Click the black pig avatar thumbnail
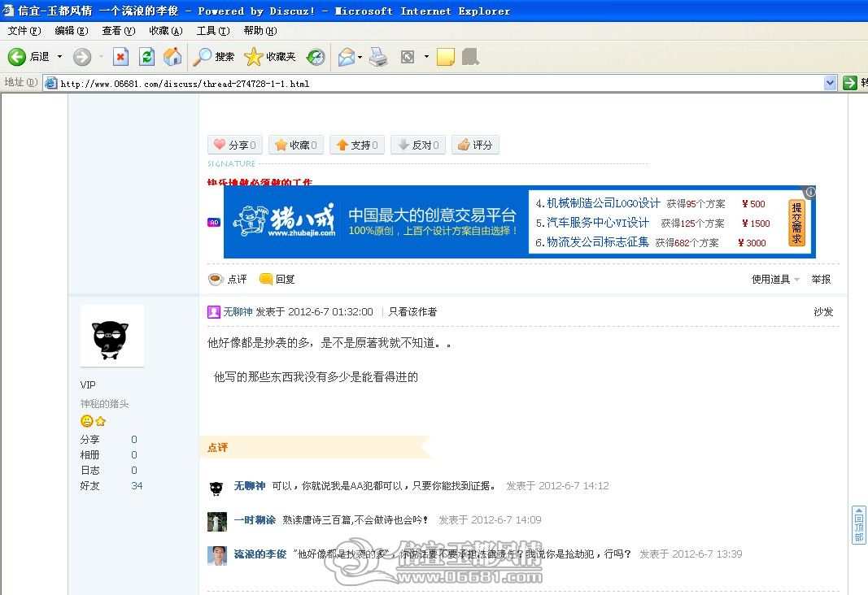This screenshot has width=868, height=595. (111, 336)
